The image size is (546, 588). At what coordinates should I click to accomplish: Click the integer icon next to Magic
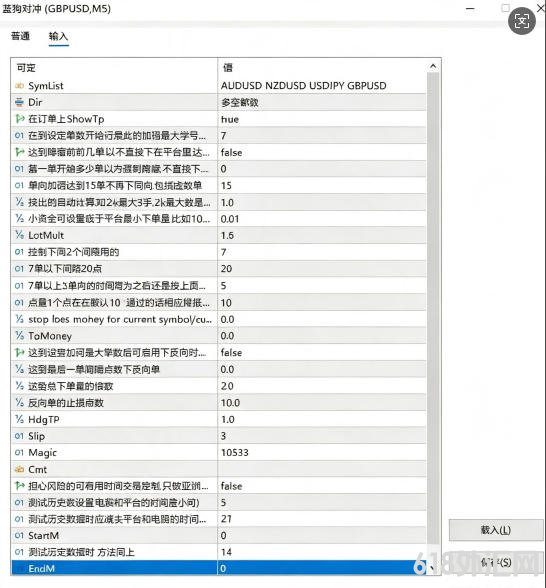coord(19,452)
